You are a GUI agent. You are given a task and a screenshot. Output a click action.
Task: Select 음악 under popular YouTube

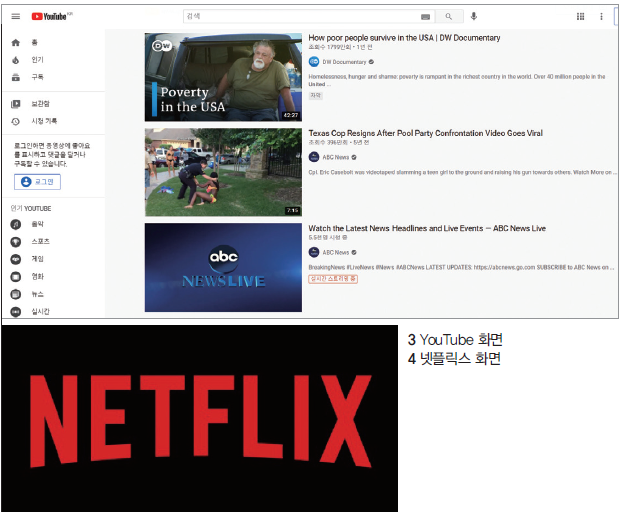pyautogui.click(x=36, y=225)
